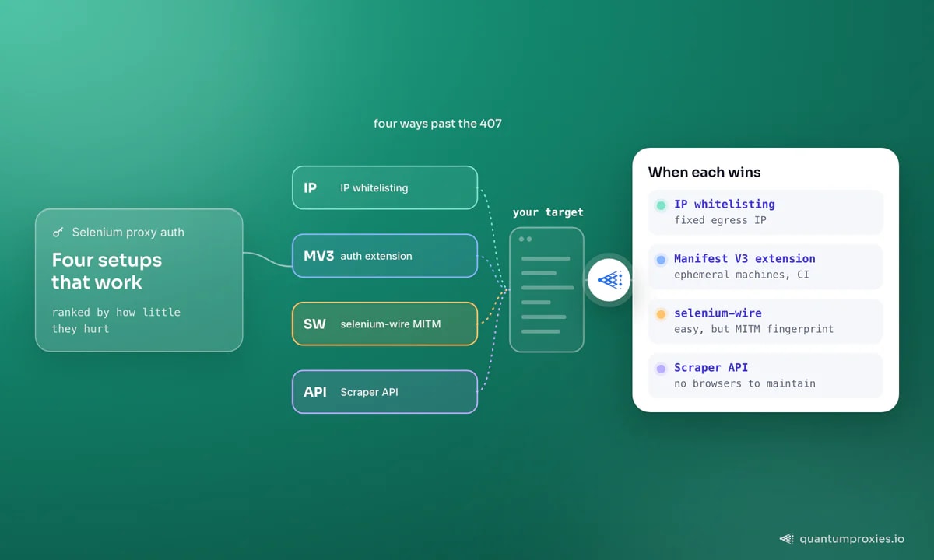Screen dimensions: 934x560
Task: Click the "Selenium proxy auth" label
Action: [128, 233]
